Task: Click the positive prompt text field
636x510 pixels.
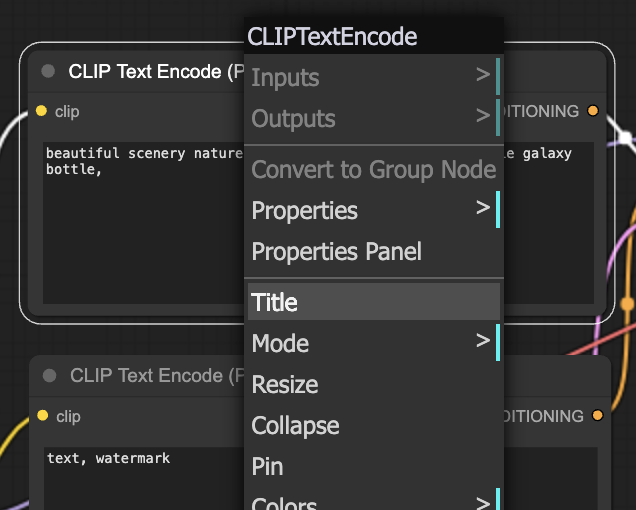Action: coord(143,223)
